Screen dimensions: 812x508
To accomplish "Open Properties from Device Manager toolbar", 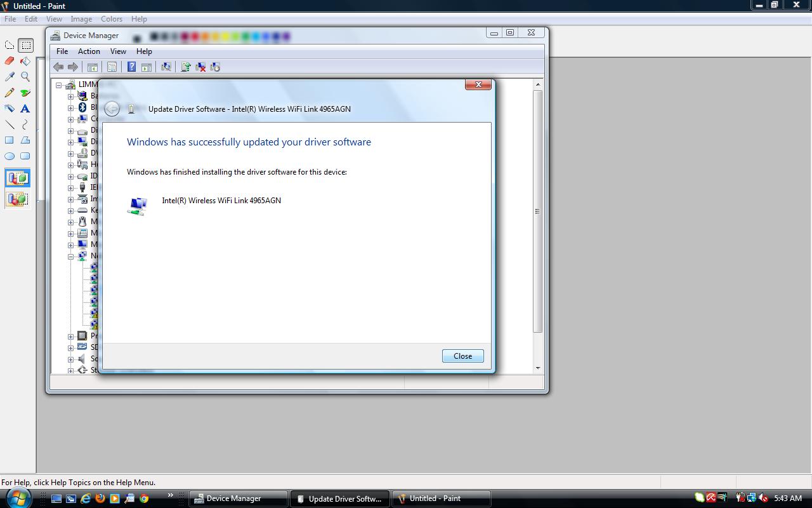I will pos(112,67).
